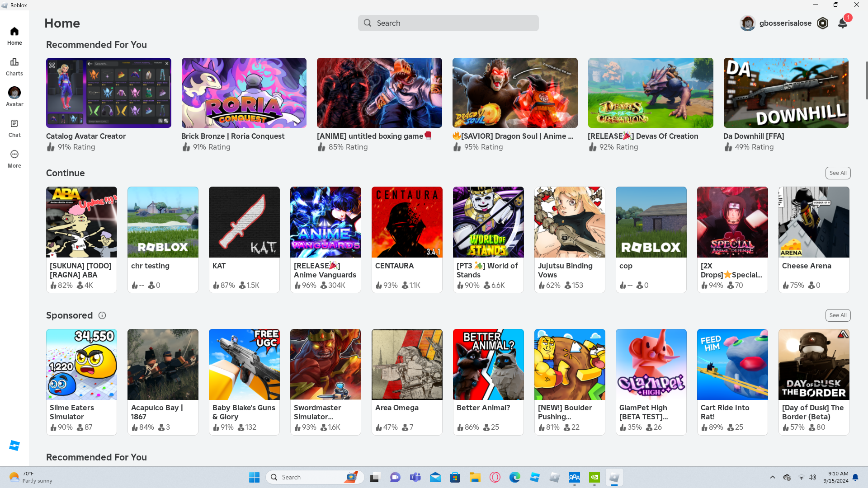Open GlamPet High game card
The image size is (868, 488).
click(x=651, y=382)
